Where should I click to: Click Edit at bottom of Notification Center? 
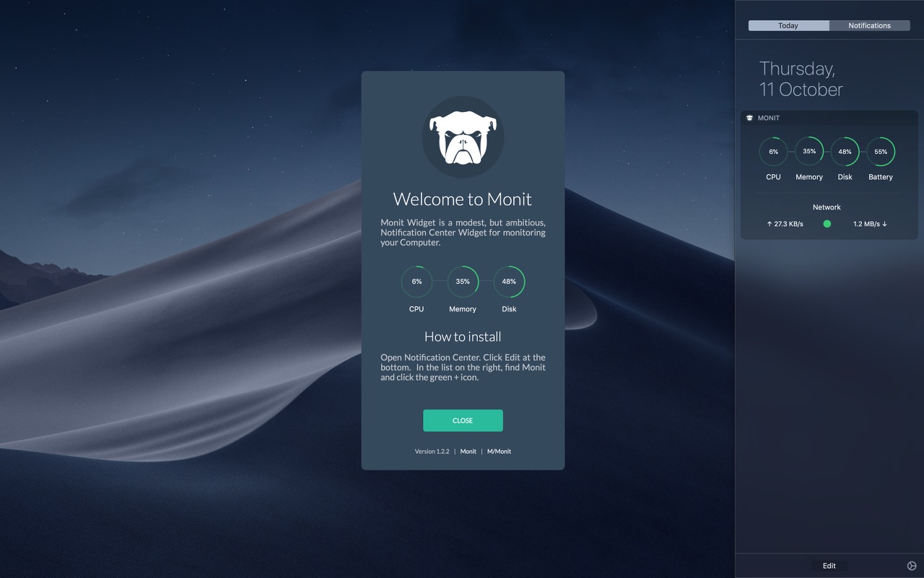click(829, 566)
